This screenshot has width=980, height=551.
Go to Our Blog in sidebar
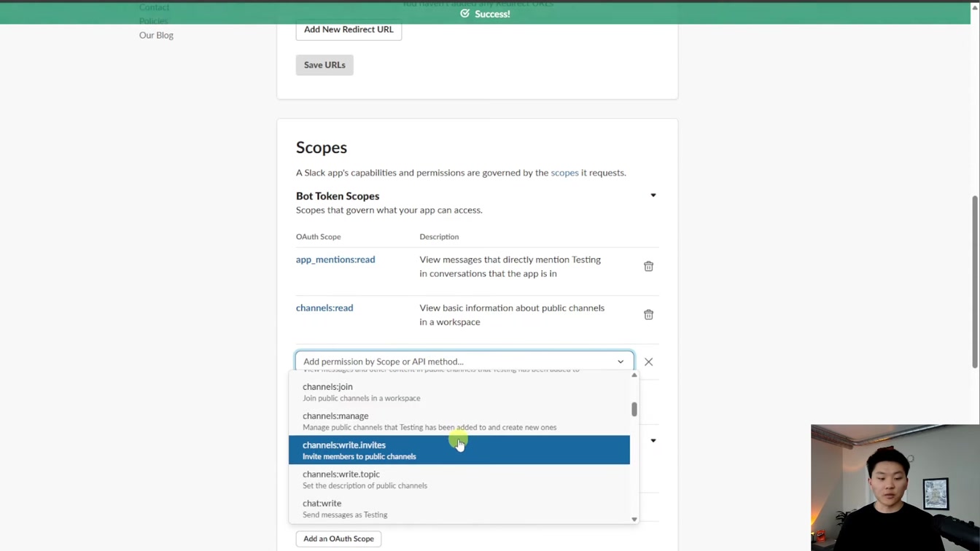[x=156, y=35]
